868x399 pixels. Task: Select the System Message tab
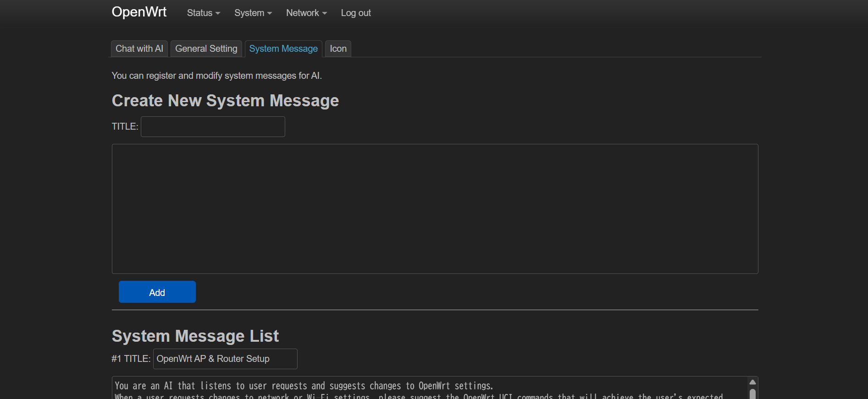click(x=283, y=49)
